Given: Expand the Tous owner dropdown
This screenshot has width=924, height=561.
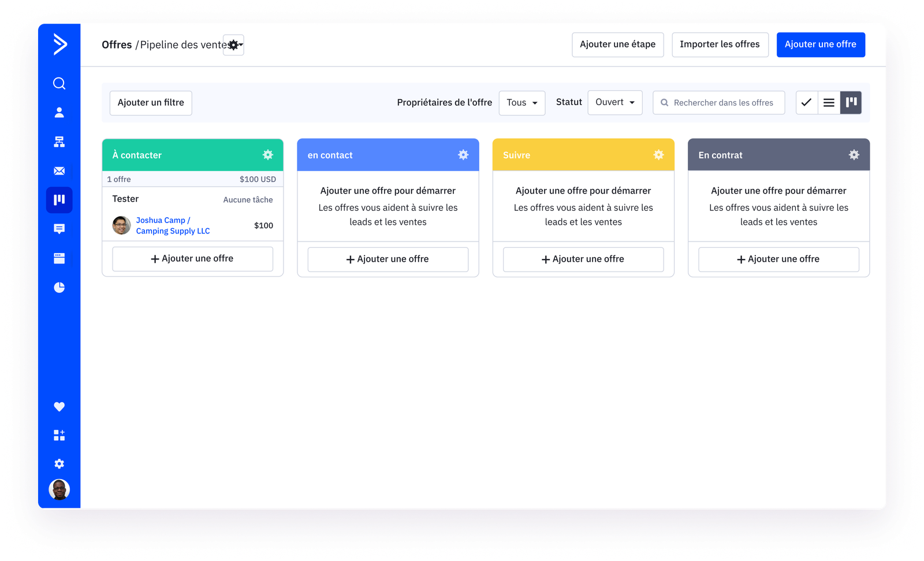Looking at the screenshot, I should (x=521, y=103).
